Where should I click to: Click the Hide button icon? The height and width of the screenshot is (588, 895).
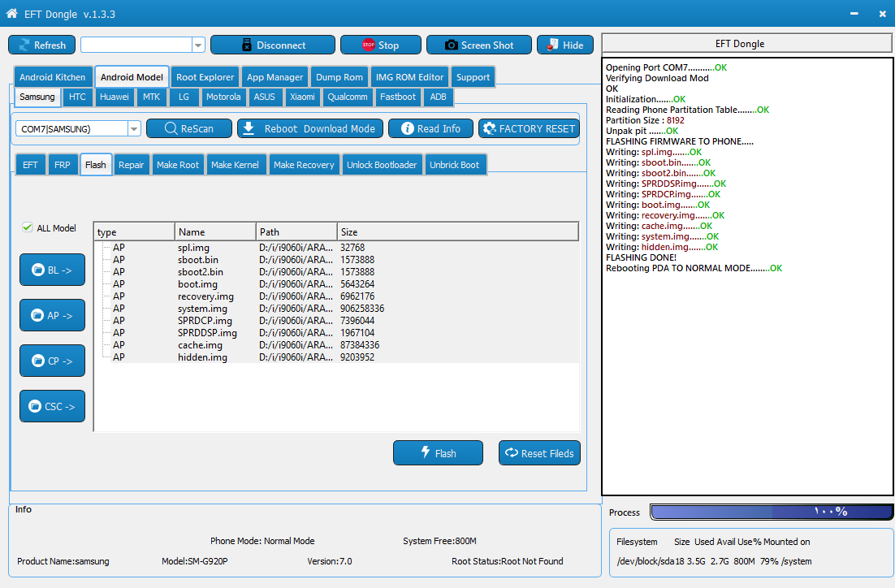click(552, 45)
